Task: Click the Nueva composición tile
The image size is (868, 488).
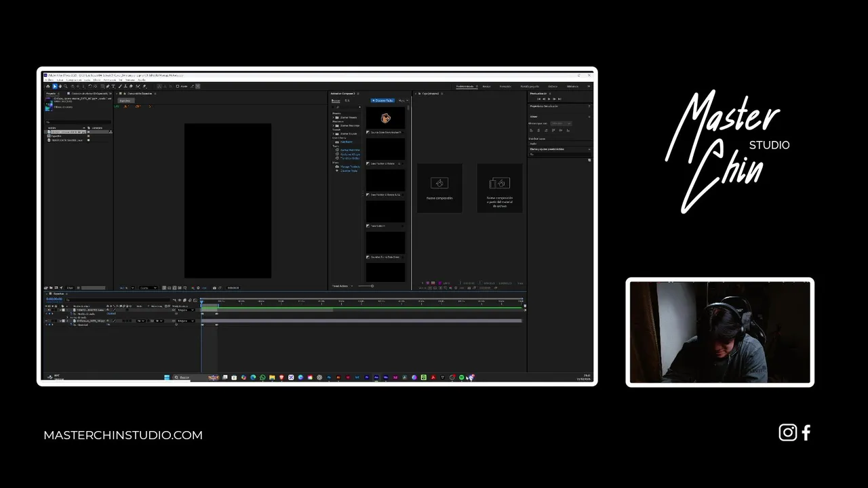Action: pos(439,188)
